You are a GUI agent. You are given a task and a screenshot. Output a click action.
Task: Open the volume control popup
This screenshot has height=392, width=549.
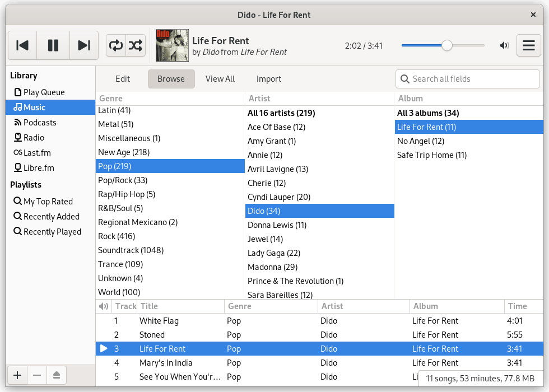(x=504, y=45)
